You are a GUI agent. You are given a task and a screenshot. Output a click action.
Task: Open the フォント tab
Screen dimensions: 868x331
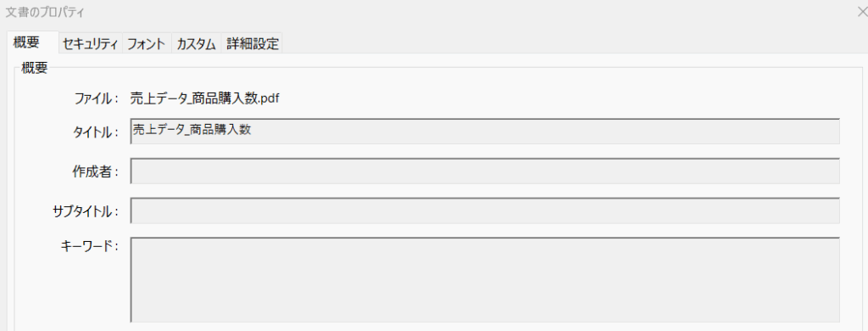click(x=147, y=44)
